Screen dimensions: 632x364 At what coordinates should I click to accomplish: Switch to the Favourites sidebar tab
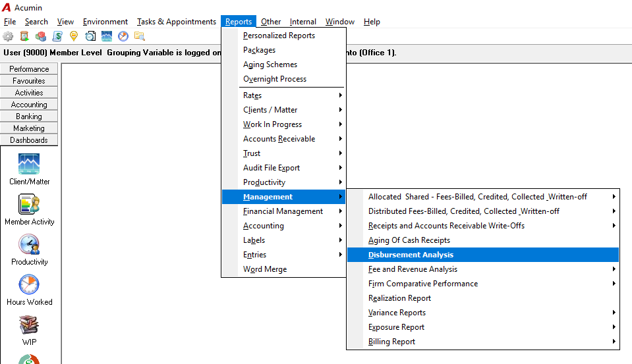coord(29,81)
